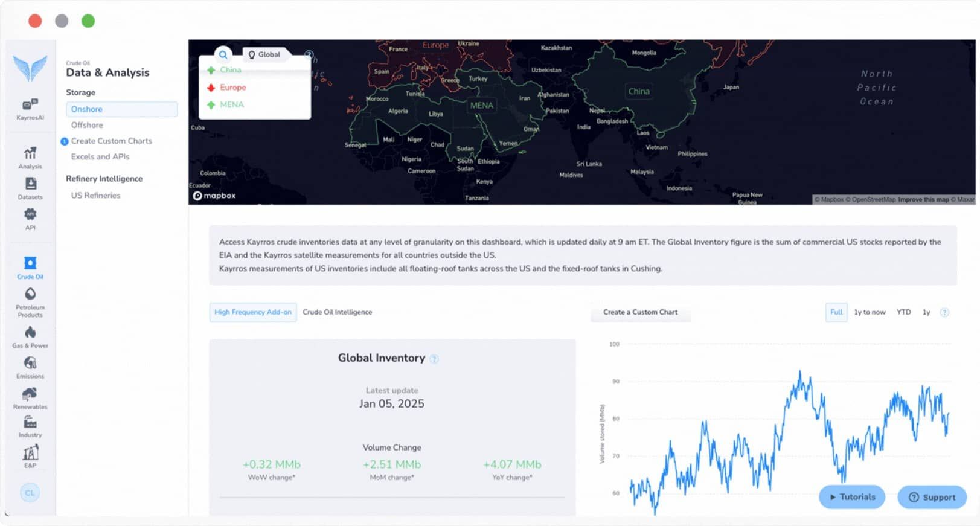Click the info badge beside Create Custom Charts
This screenshot has width=980, height=526.
tap(65, 141)
